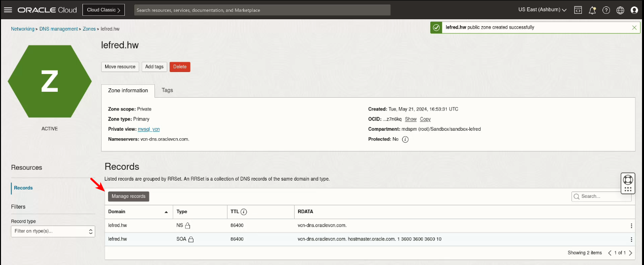Click TTL 86400 in NS row
The width and height of the screenshot is (644, 265).
pos(237,226)
